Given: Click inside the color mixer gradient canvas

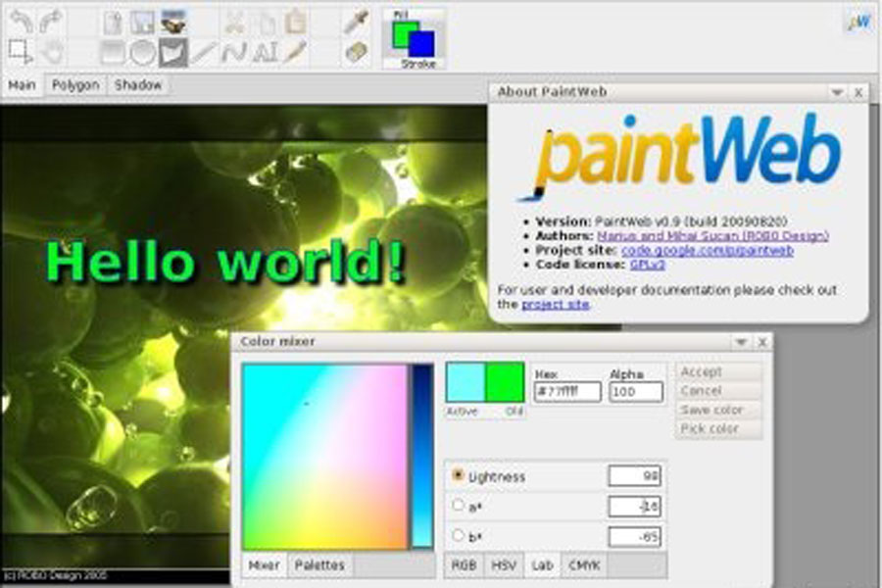Looking at the screenshot, I should (325, 457).
